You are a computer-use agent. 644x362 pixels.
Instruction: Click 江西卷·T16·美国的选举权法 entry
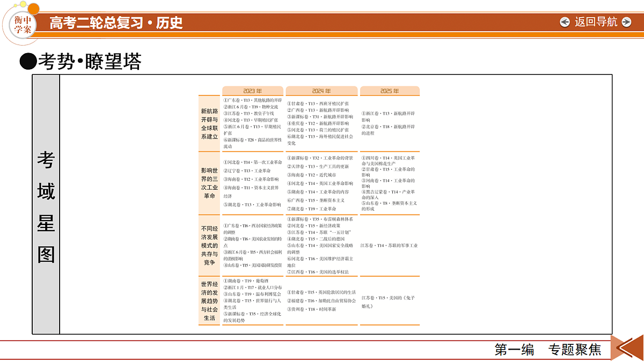pyautogui.click(x=317, y=272)
